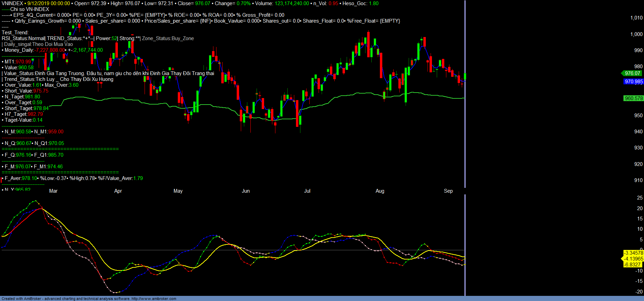Screen dimensions: 644x301
Task: Click the 950 price axis label
Action: pos(638,116)
